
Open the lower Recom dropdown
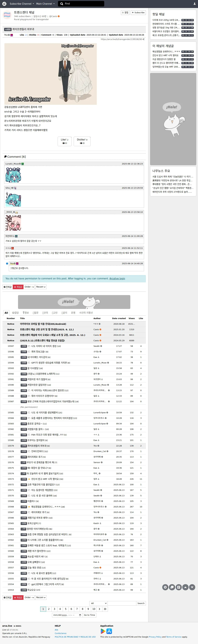coord(41,598)
